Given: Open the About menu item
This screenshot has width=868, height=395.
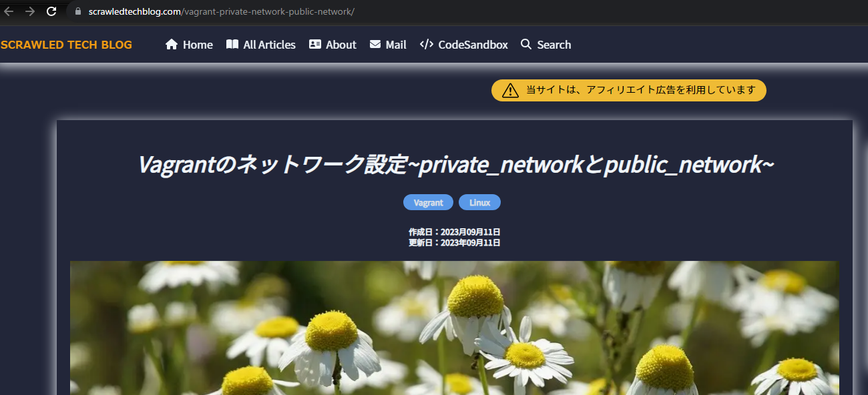Looking at the screenshot, I should [333, 45].
